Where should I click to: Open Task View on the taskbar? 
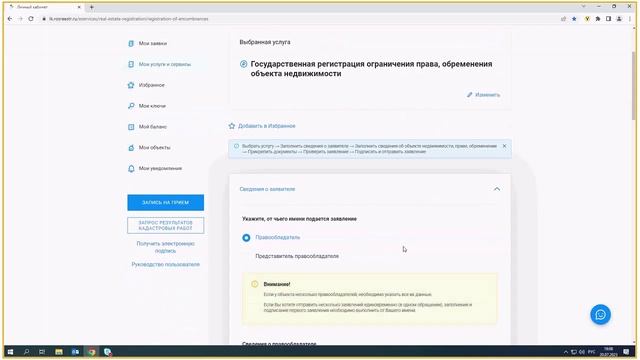tap(42, 351)
